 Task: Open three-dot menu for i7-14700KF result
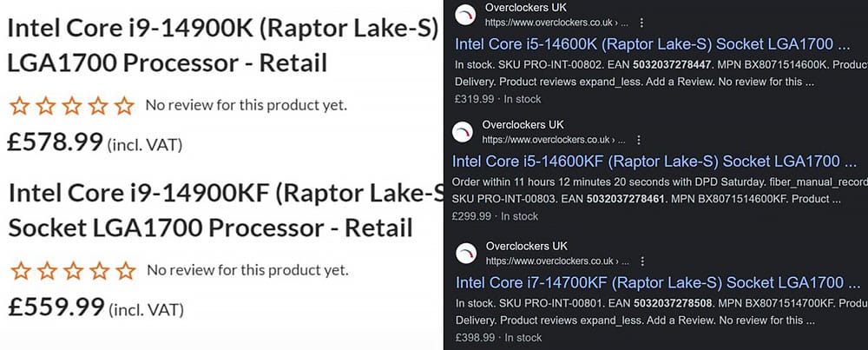[x=642, y=261]
